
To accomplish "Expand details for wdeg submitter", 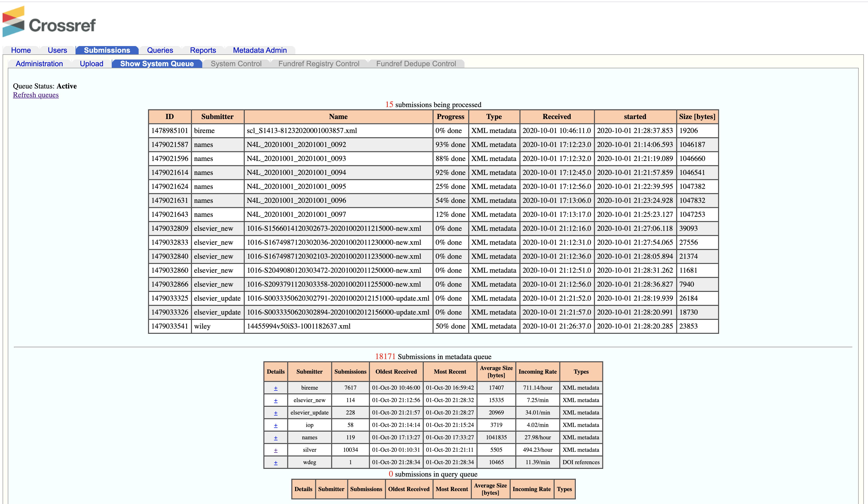I will pos(275,462).
